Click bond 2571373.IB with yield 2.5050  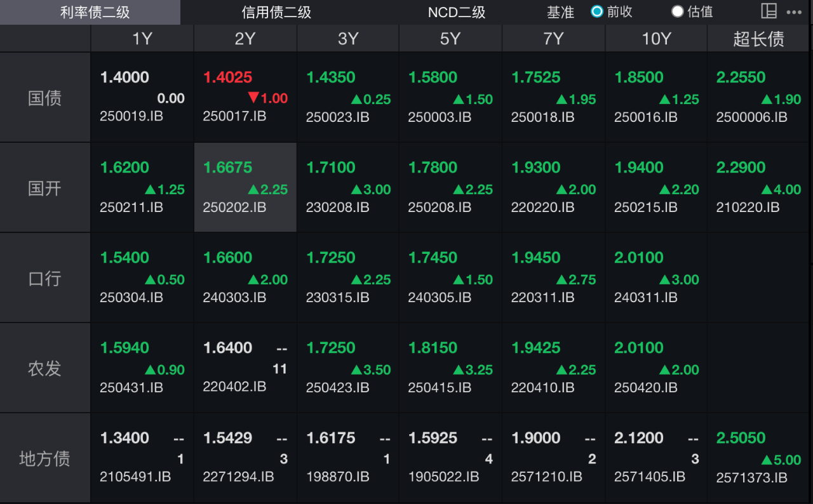click(x=759, y=458)
